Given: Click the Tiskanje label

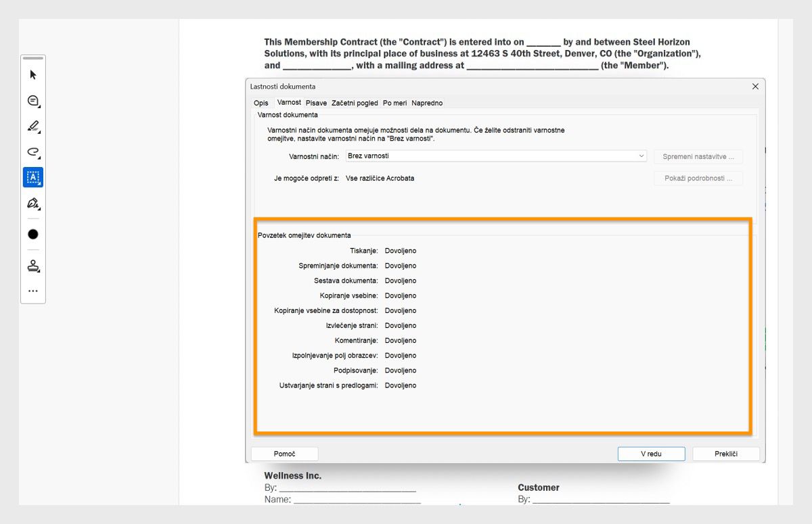Looking at the screenshot, I should tap(364, 251).
